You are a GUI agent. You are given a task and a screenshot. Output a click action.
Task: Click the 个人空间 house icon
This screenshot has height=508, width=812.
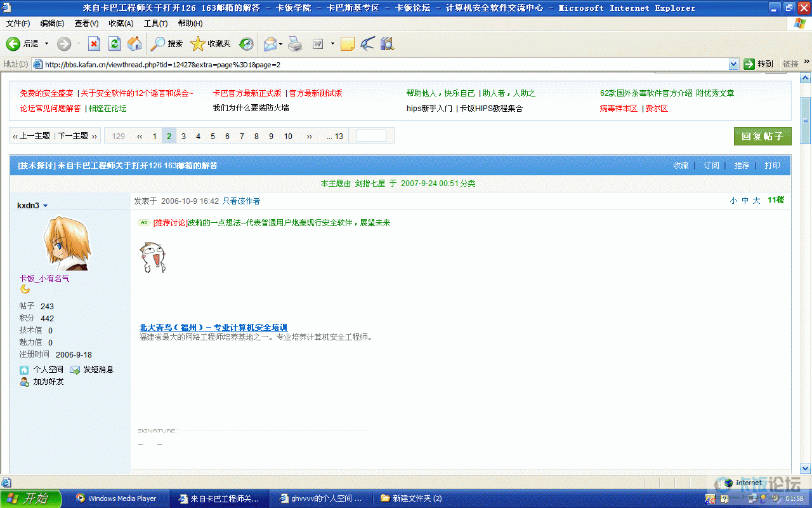point(24,370)
